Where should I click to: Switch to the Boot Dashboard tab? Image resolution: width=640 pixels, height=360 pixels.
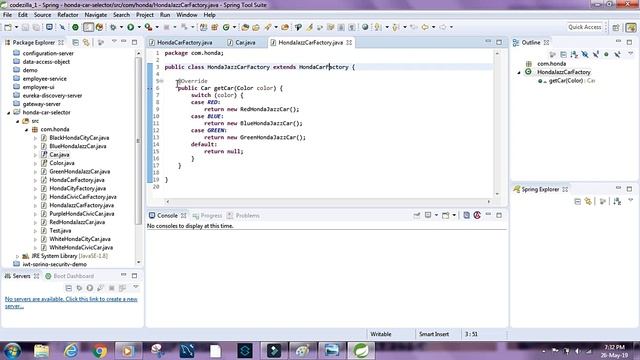pos(73,276)
